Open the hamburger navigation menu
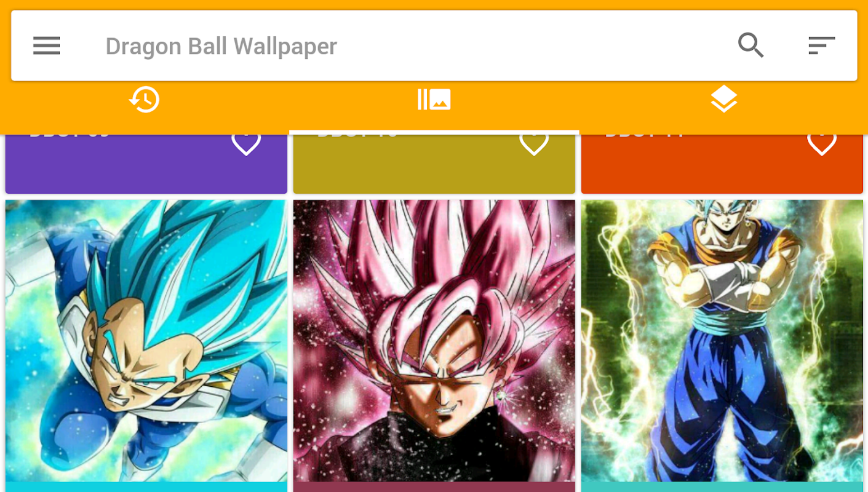 click(x=46, y=46)
